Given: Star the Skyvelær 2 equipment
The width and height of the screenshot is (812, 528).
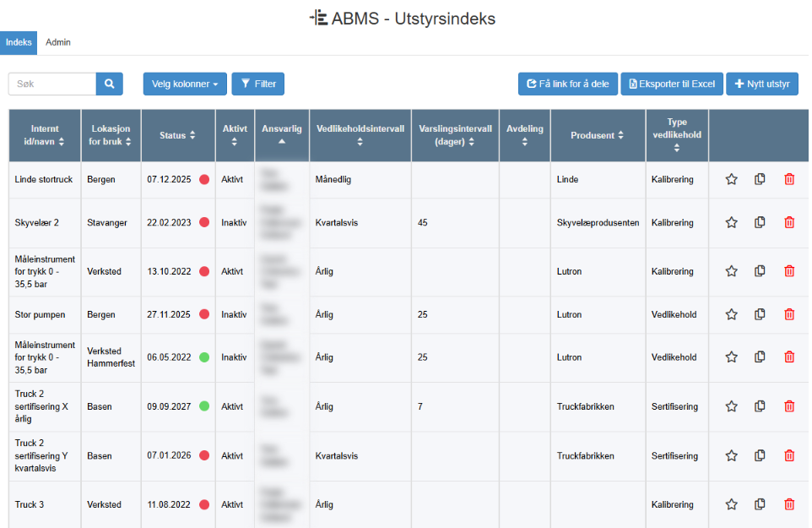Looking at the screenshot, I should tap(731, 222).
